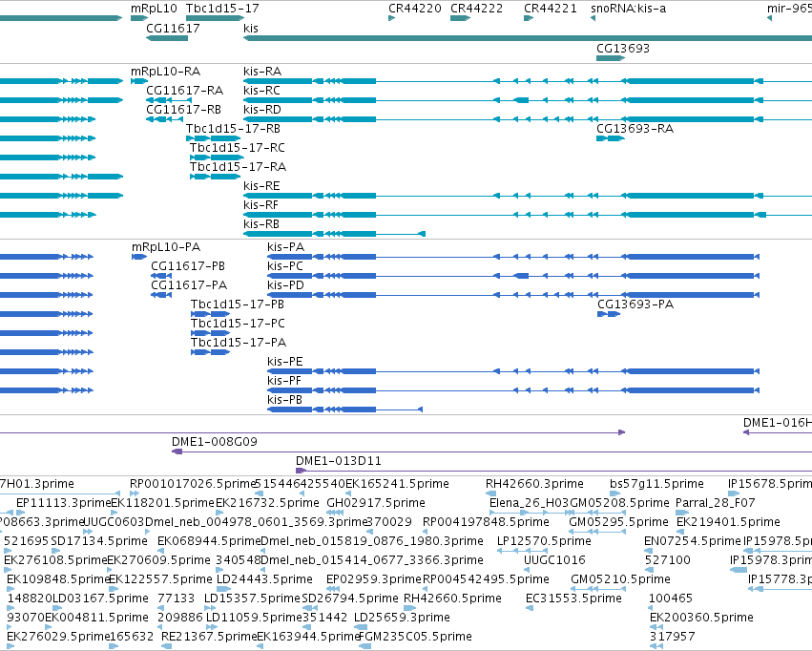Click the mRpL10-PA protein feature
The image size is (812, 651).
click(139, 257)
